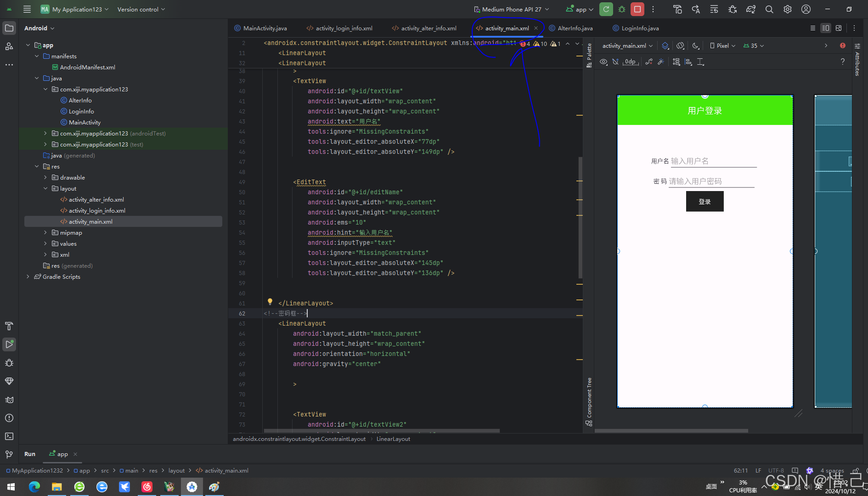Toggle device orientation for preview

(681, 45)
